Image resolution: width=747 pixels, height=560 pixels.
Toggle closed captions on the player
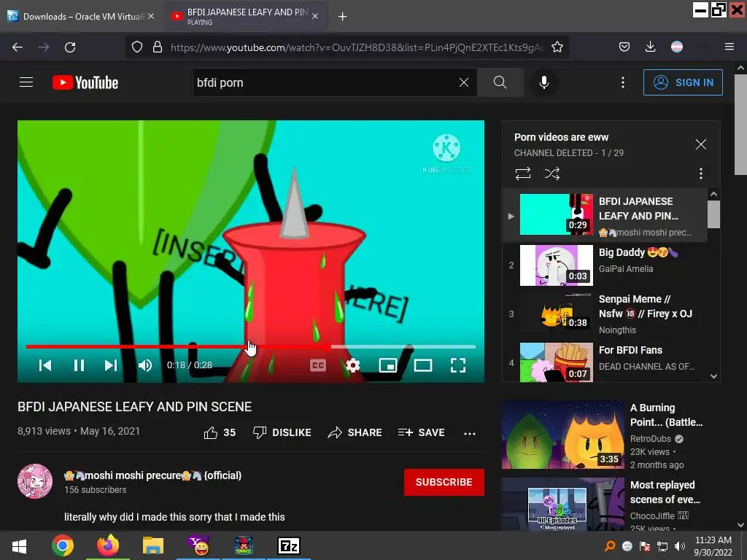coord(318,365)
